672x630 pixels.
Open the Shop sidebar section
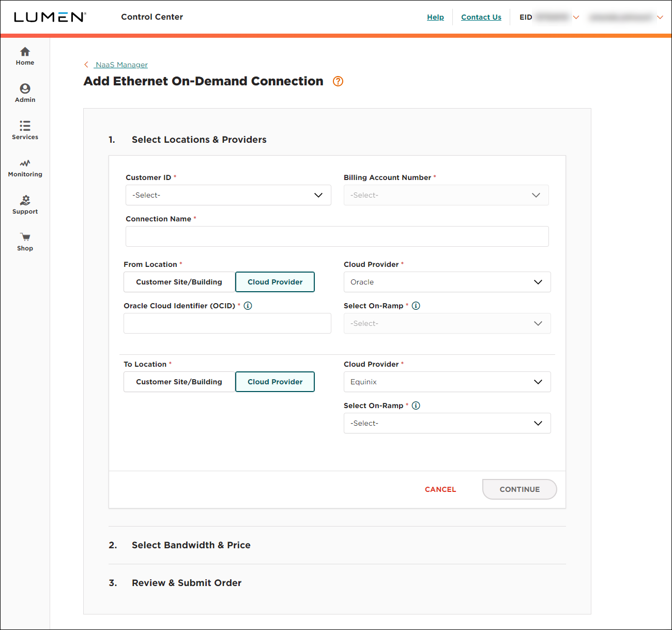25,242
